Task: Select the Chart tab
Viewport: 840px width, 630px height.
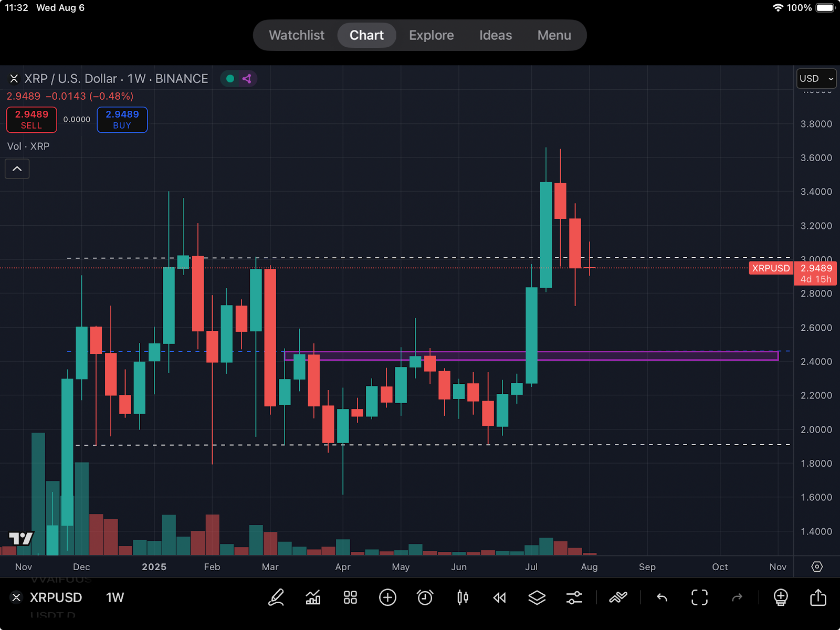Action: point(366,35)
